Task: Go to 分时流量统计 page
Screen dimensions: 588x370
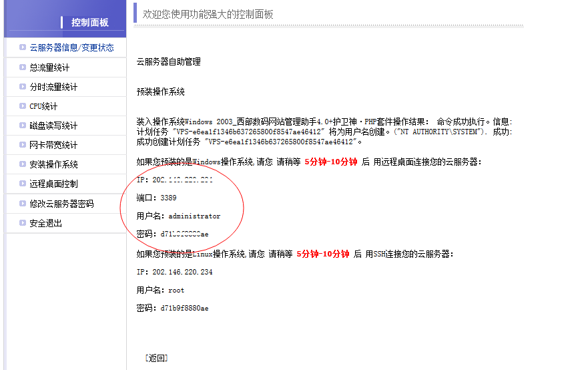Action: click(53, 87)
